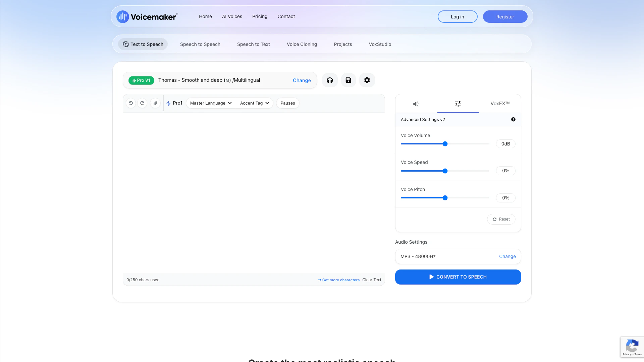This screenshot has width=644, height=362.
Task: Go to the Voice Cloning section
Action: coord(302,44)
